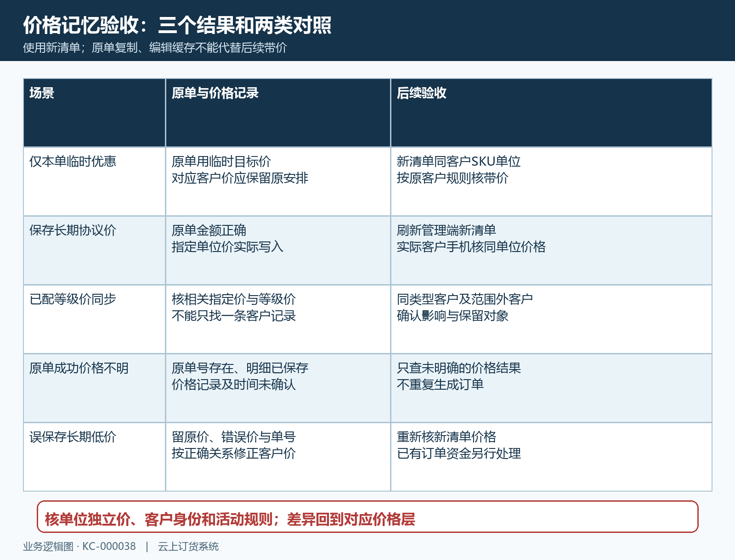
Task: Click the footer text 业务逻辑图 · KC-000038
Action: (x=79, y=547)
